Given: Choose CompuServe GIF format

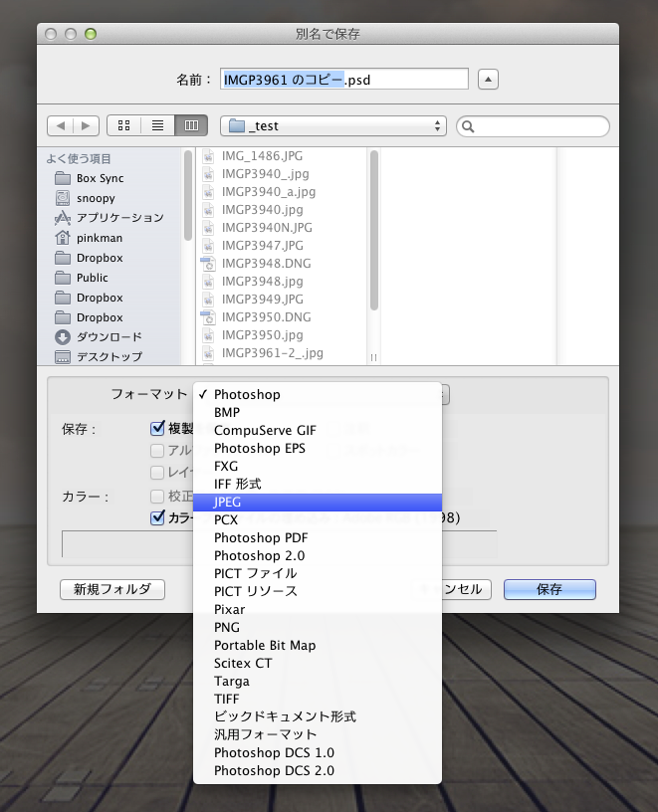Looking at the screenshot, I should point(318,430).
